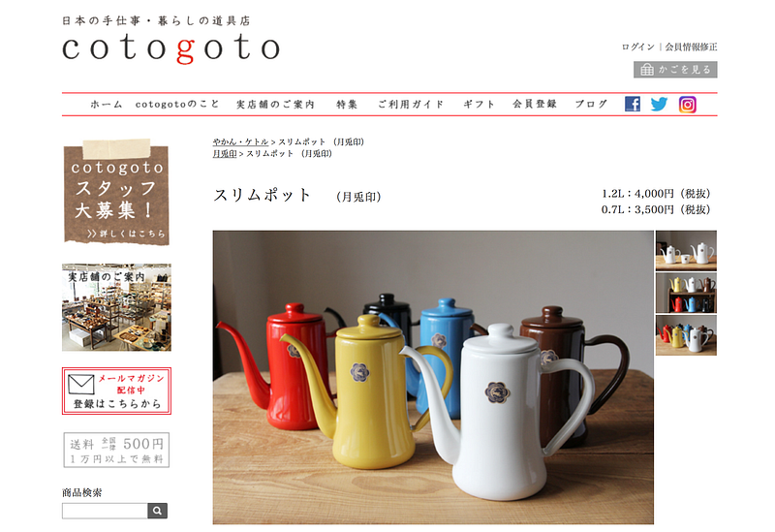Open 実店舗のご案内 menu item
This screenshot has width=775, height=532.
[x=275, y=105]
